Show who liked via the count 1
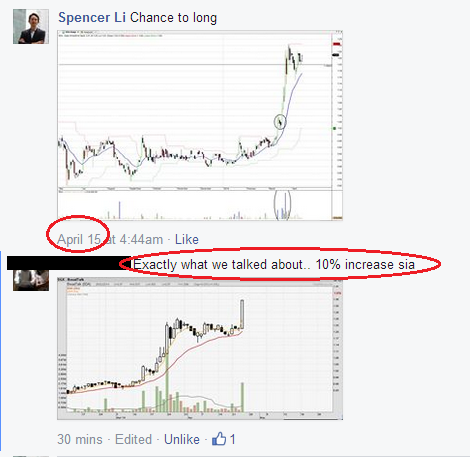 click(232, 439)
